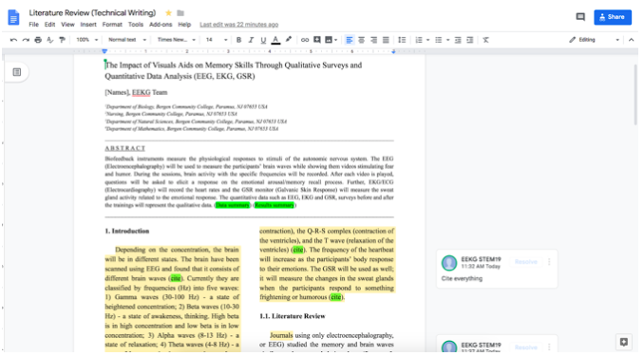Click the Undo arrow icon
644x356 pixels.
[x=13, y=40]
